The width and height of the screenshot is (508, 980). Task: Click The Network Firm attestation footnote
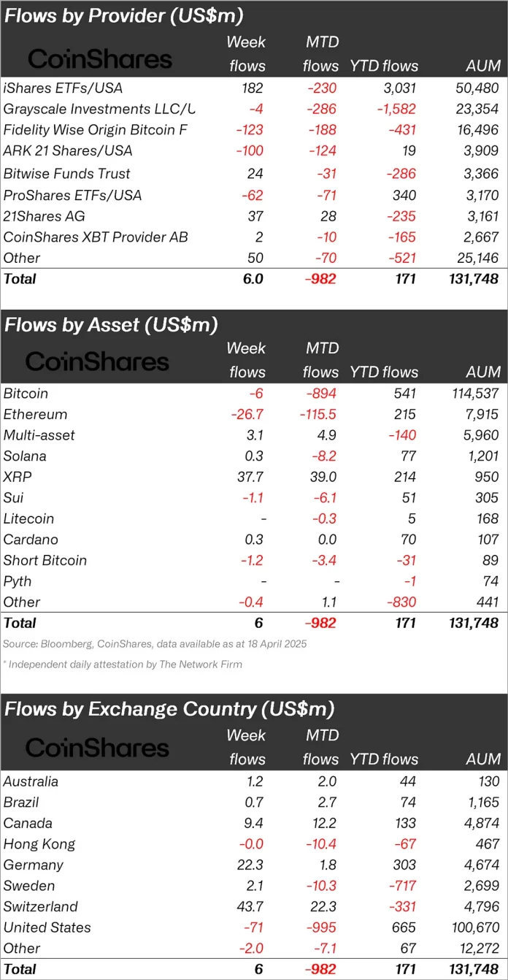click(x=123, y=665)
